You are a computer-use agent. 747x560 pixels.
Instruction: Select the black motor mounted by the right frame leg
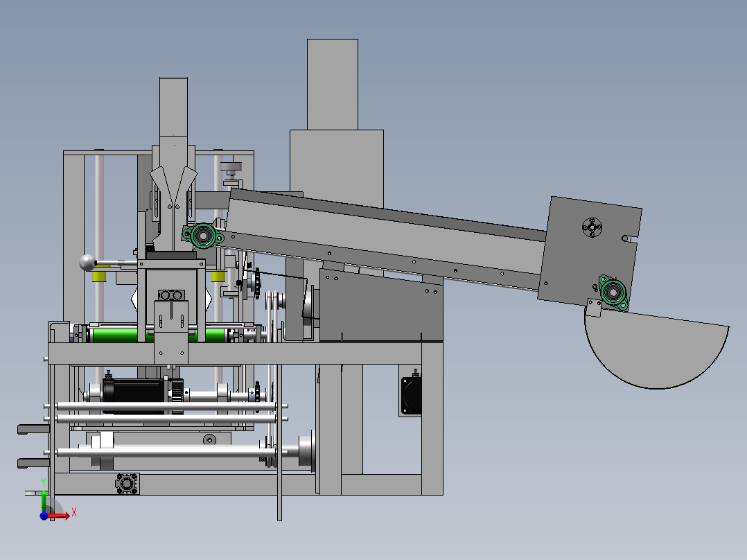click(411, 395)
